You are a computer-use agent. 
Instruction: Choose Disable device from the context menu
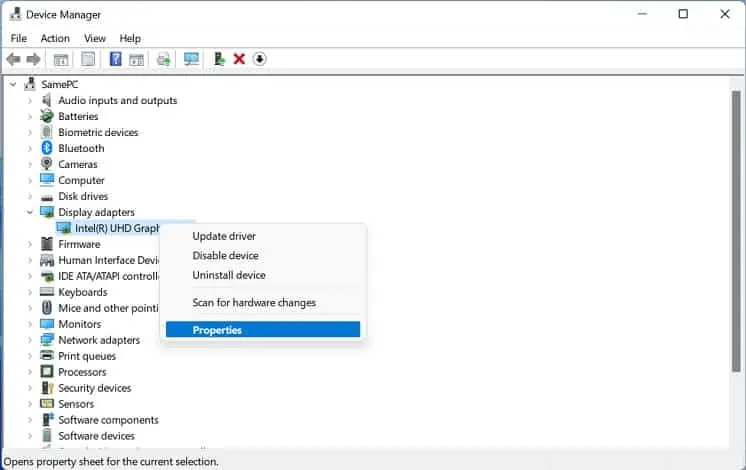pyautogui.click(x=225, y=255)
